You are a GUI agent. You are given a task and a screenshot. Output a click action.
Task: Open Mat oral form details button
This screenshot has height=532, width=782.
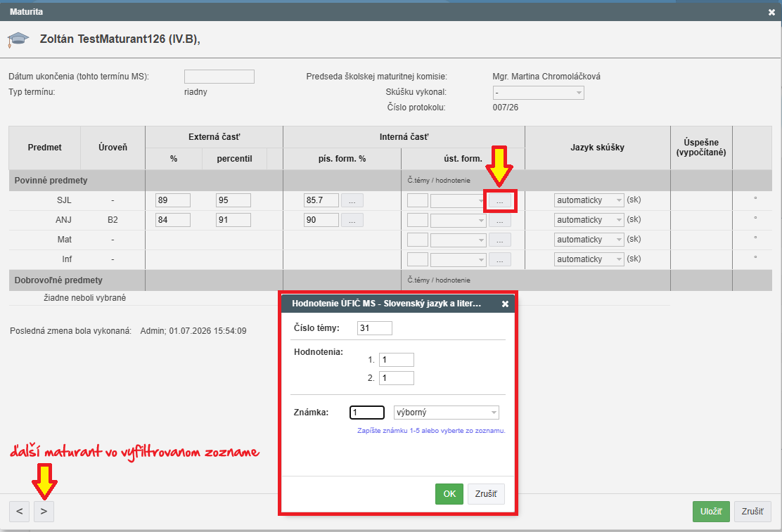coord(500,240)
